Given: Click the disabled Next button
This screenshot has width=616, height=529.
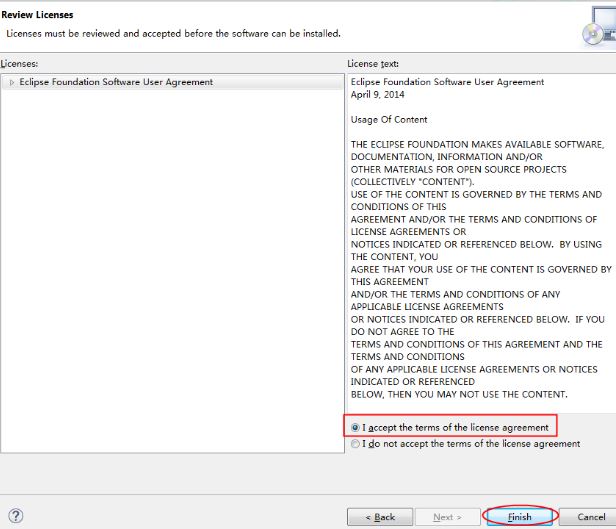Looking at the screenshot, I should coord(447,517).
